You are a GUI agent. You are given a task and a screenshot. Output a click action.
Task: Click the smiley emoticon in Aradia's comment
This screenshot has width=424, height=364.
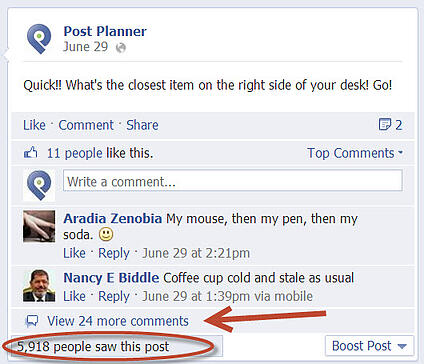[106, 234]
